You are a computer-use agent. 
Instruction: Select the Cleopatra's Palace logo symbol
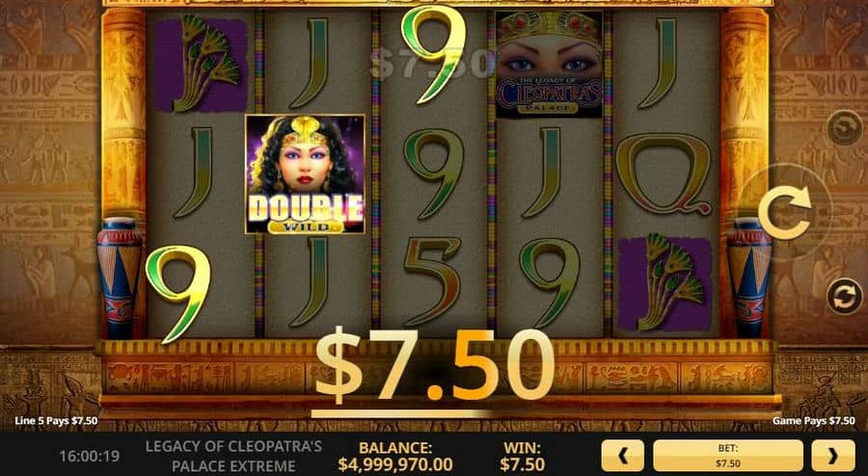tap(549, 64)
